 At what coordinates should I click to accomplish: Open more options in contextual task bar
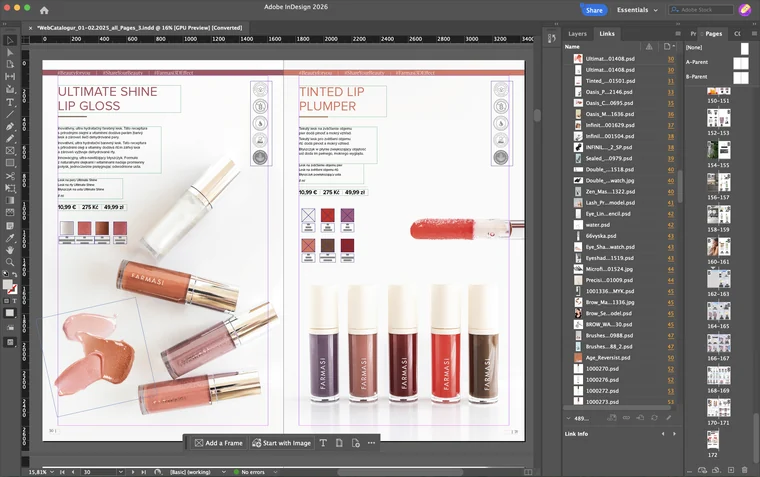point(371,443)
